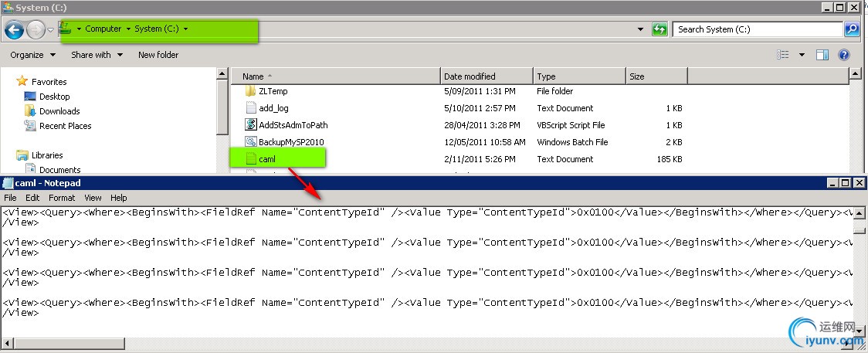
Task: Click New folder in the toolbar
Action: coord(158,55)
